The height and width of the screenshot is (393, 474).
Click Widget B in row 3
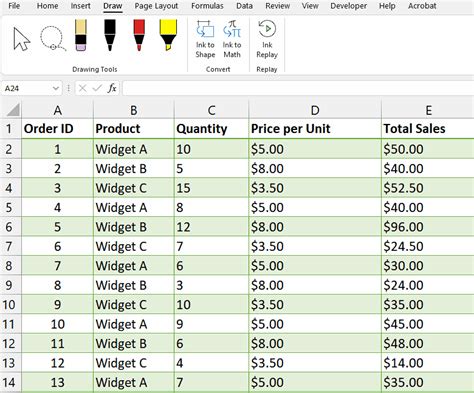(x=134, y=169)
